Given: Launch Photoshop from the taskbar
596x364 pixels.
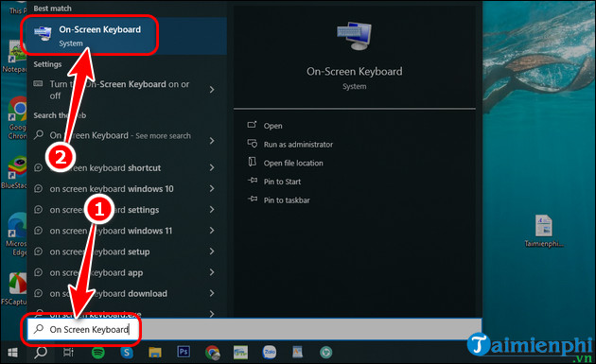Looking at the screenshot, I should tap(184, 352).
